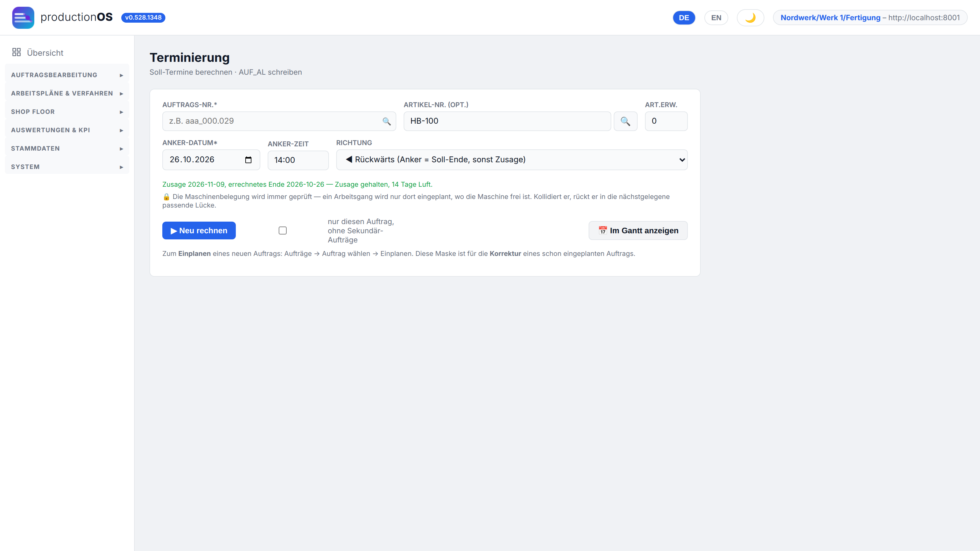This screenshot has height=551, width=980.
Task: Focus the Auftrags-Nr. input field
Action: coord(279,121)
